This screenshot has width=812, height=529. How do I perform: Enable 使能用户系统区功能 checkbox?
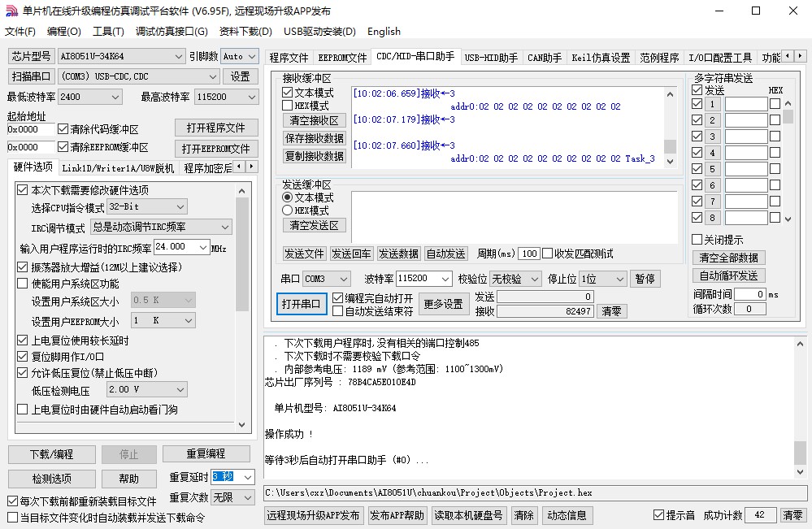(x=22, y=284)
